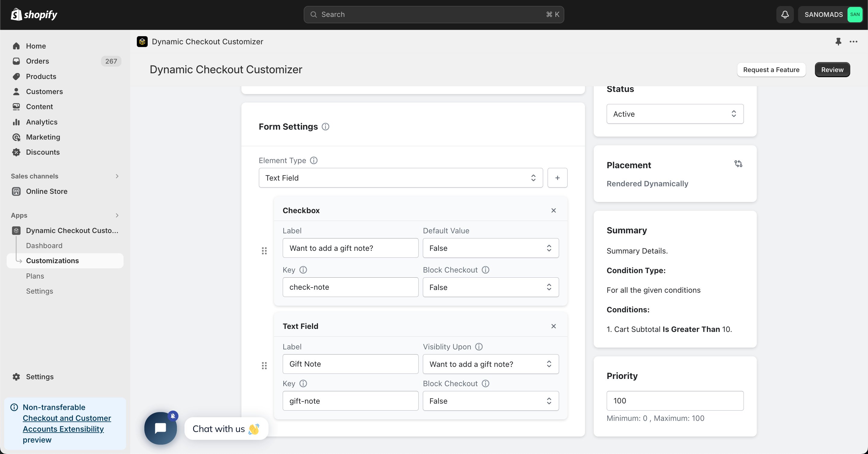The image size is (868, 454).
Task: Grab the Checkbox block drag handle
Action: click(264, 251)
